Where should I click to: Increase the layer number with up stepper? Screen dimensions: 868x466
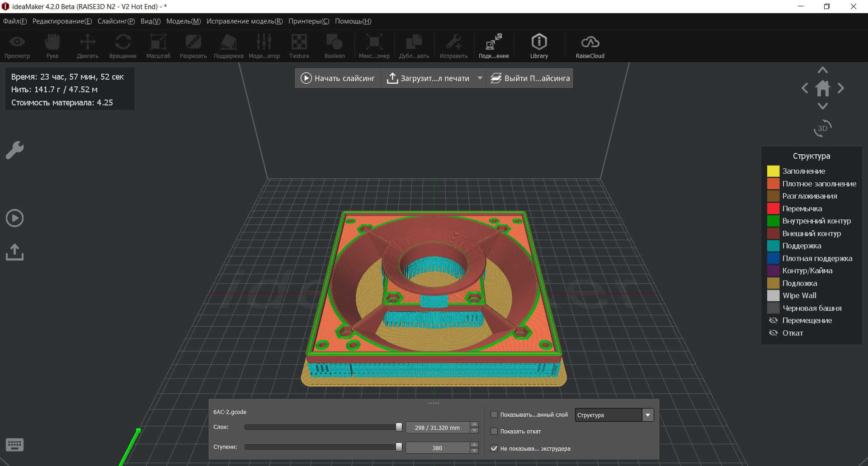click(474, 424)
